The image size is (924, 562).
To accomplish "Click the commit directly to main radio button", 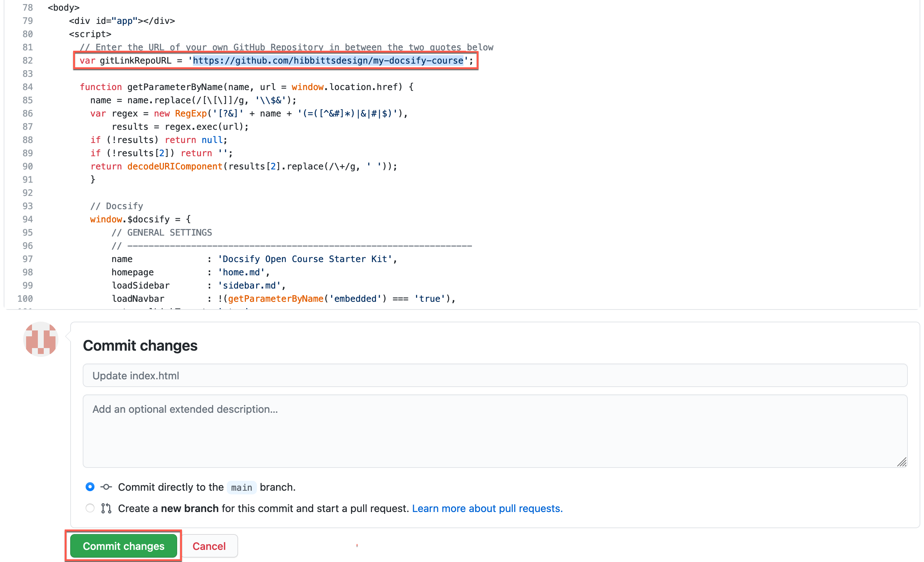I will coord(89,487).
